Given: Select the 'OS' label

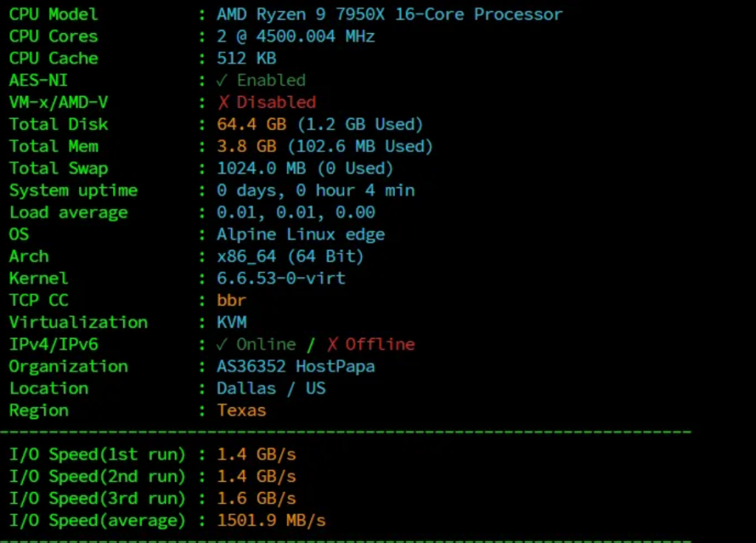Looking at the screenshot, I should tap(18, 235).
